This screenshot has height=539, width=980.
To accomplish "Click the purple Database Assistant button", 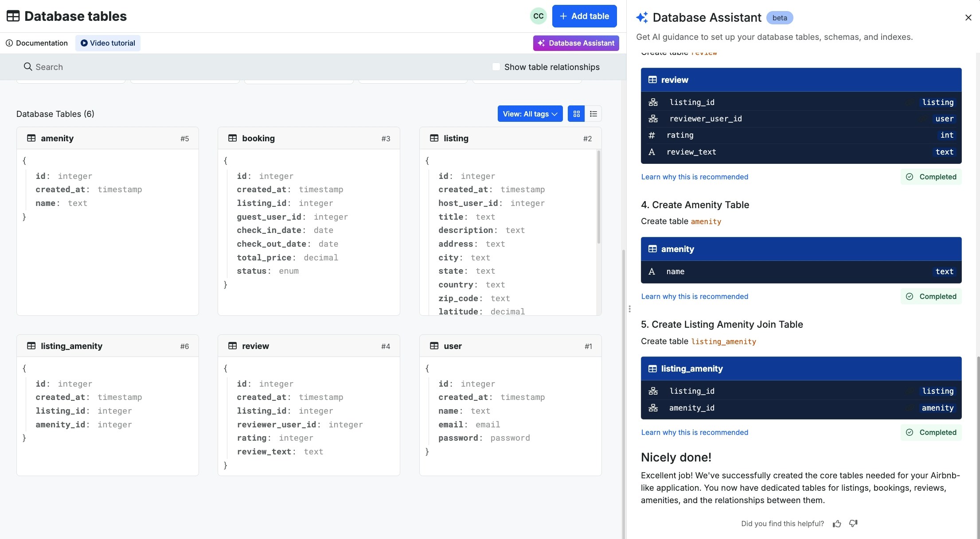I will pyautogui.click(x=576, y=43).
